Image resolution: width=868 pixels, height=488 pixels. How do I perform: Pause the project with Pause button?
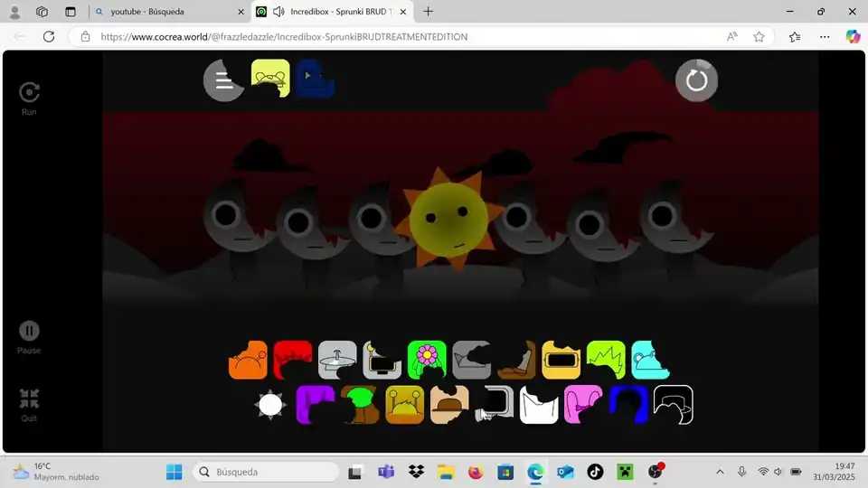point(29,331)
